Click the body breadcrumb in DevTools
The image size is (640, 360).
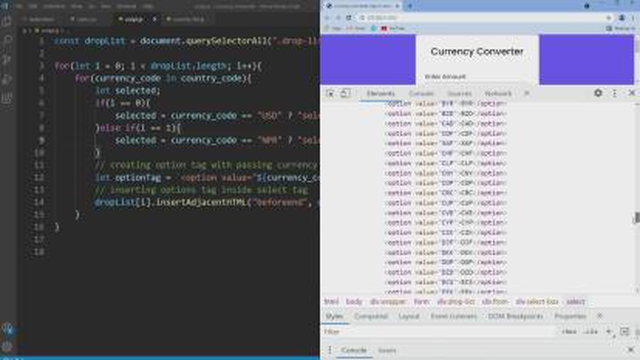[354, 302]
